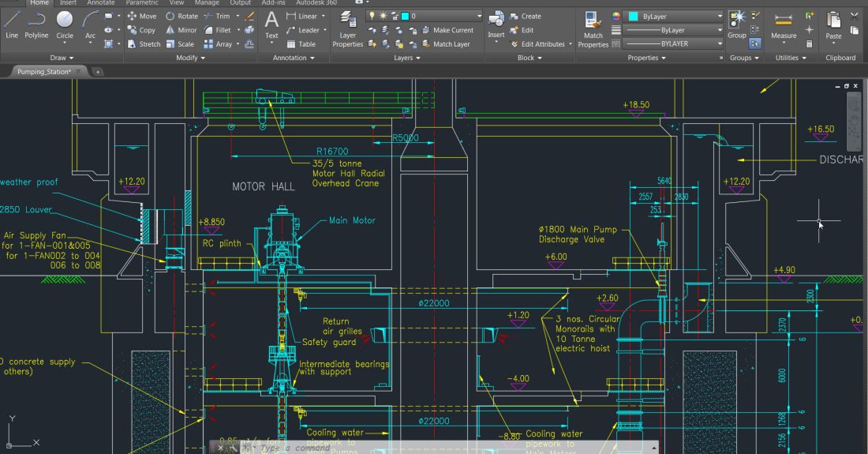Screen dimensions: 868x454
Task: Activate the Rotate command
Action: click(x=181, y=16)
